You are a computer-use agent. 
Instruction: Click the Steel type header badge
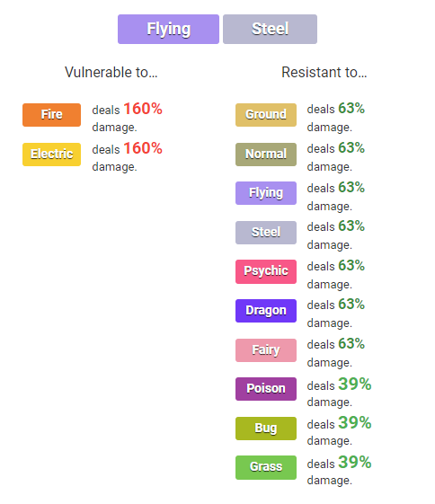[270, 29]
